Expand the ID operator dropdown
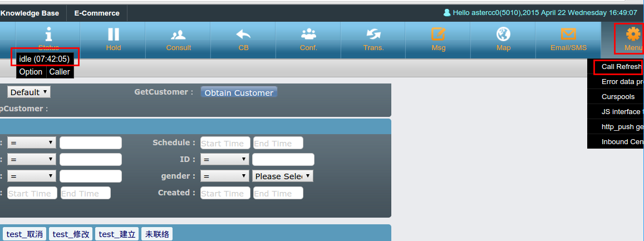 (x=225, y=159)
